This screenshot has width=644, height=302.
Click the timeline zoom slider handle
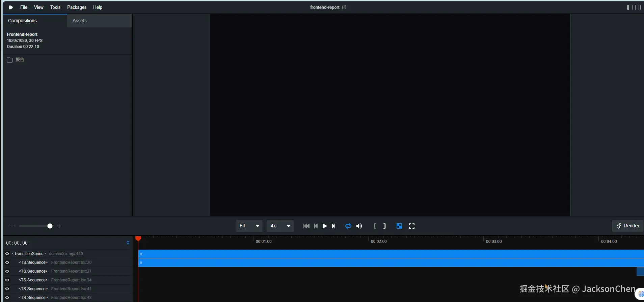click(50, 226)
